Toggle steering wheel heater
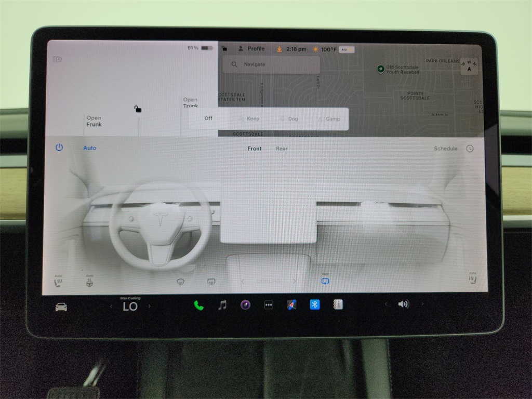Image resolution: width=532 pixels, height=399 pixels. (89, 282)
